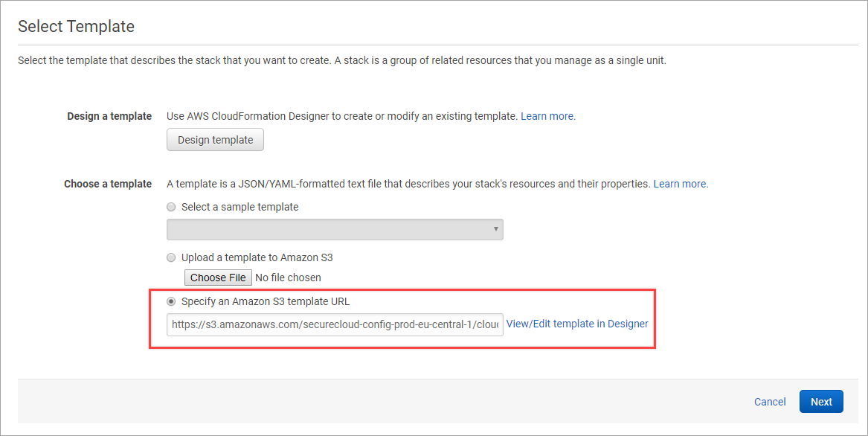Click the Design template button
The width and height of the screenshot is (868, 436).
coord(215,140)
